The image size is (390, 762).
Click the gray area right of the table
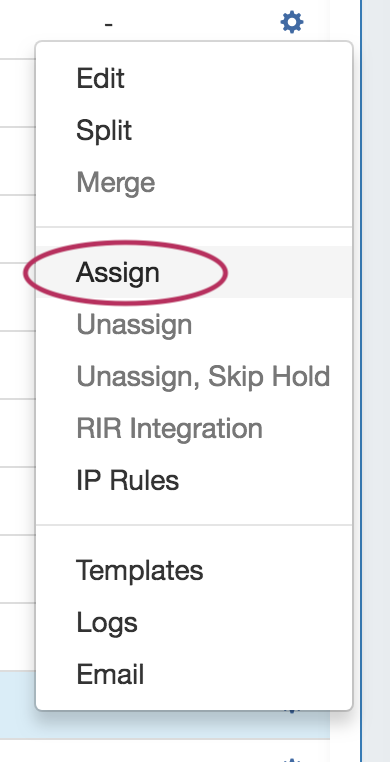pos(376,381)
